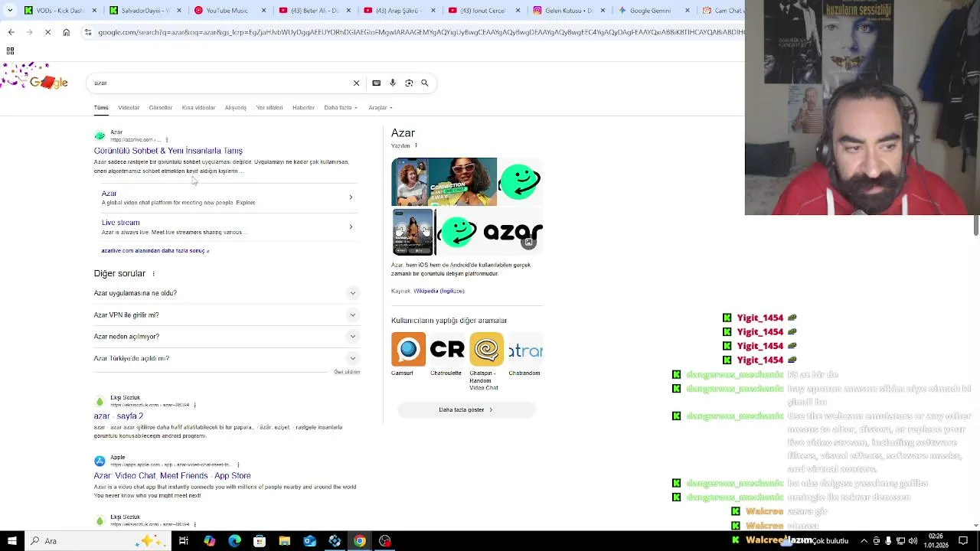The image size is (980, 551).
Task: Select the Görseller search tab
Action: [161, 108]
